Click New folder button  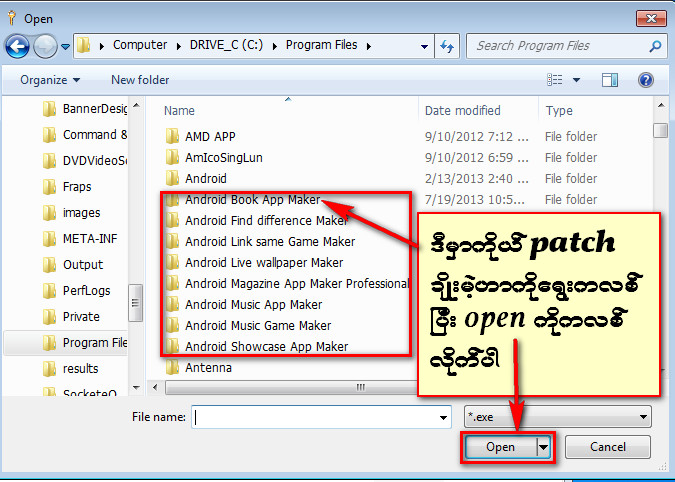[140, 80]
